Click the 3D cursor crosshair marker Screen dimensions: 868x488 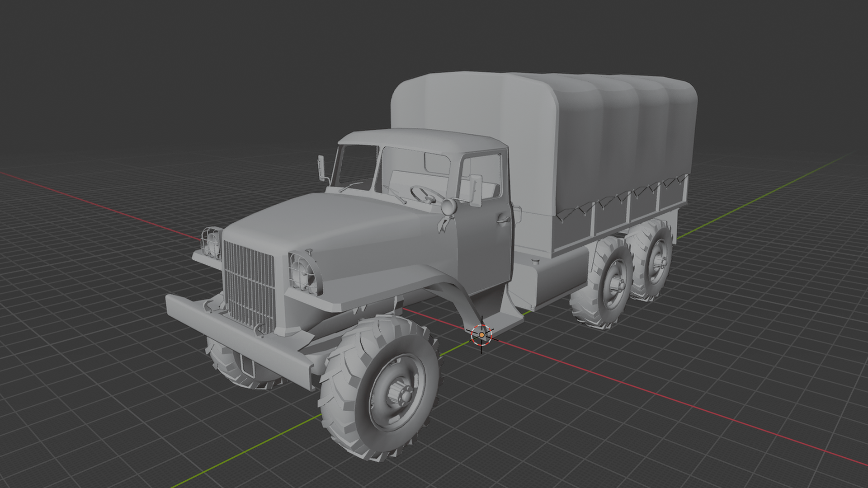coord(481,335)
